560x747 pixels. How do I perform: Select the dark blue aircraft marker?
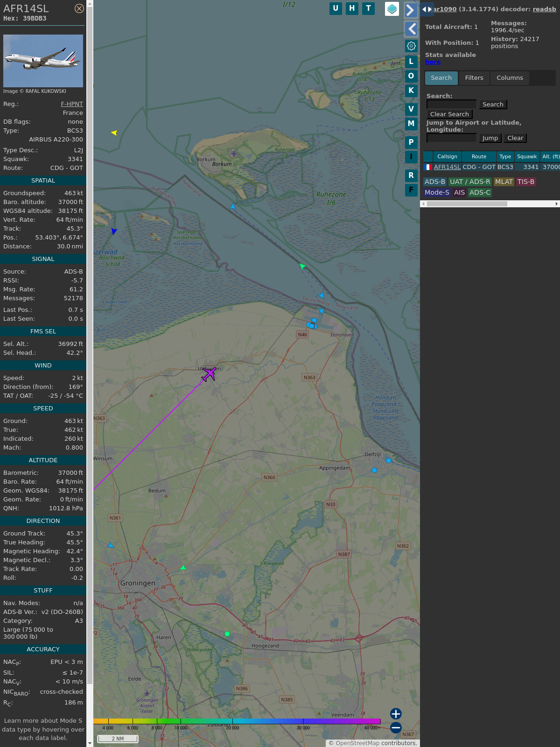[114, 231]
